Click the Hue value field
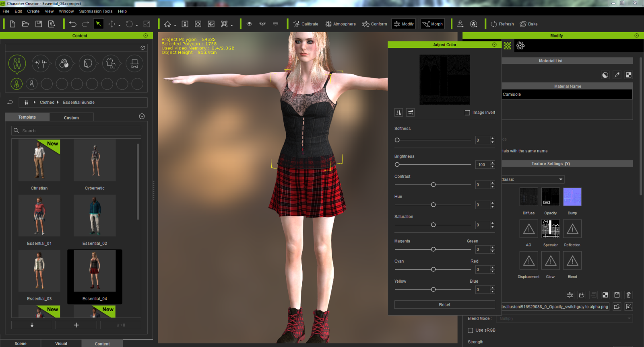 click(482, 205)
